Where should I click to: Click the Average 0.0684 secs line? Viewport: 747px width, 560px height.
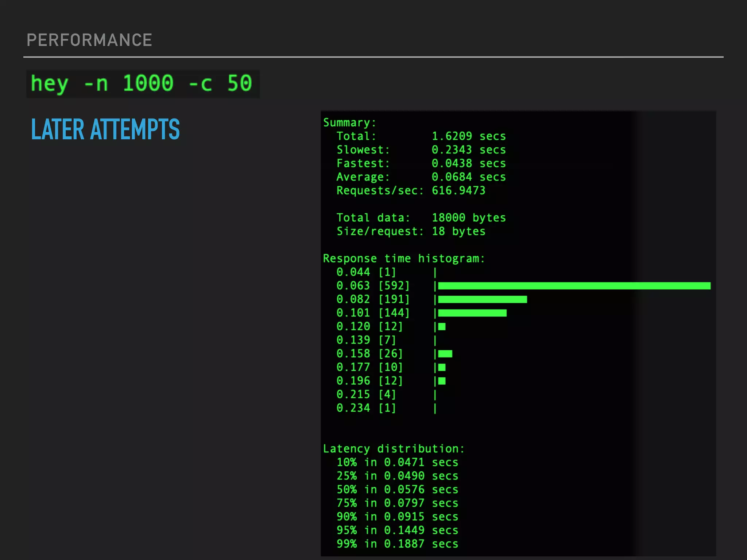tap(421, 177)
